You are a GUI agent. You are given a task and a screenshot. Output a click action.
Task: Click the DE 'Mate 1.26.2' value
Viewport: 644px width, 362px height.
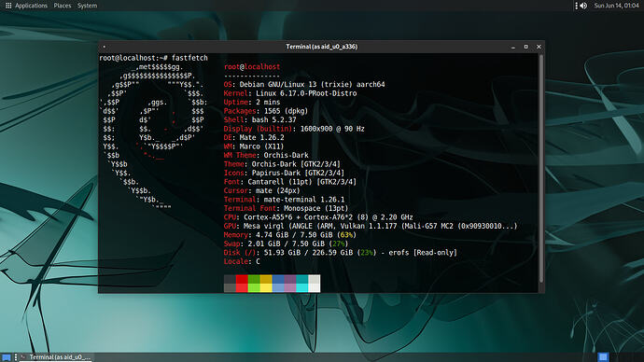click(x=261, y=137)
